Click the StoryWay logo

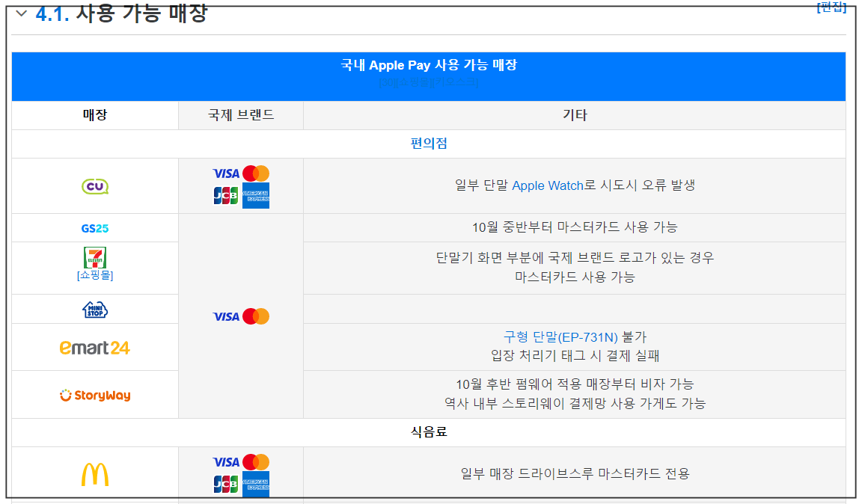pyautogui.click(x=95, y=395)
